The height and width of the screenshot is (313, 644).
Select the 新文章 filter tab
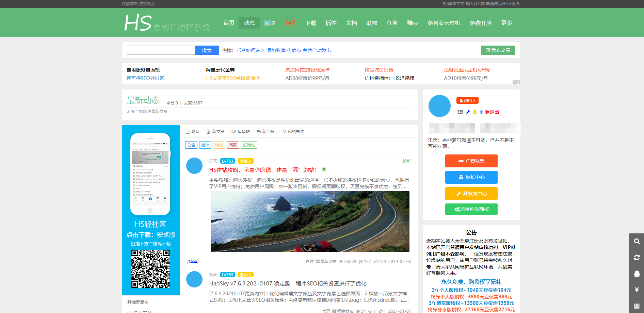pyautogui.click(x=215, y=132)
